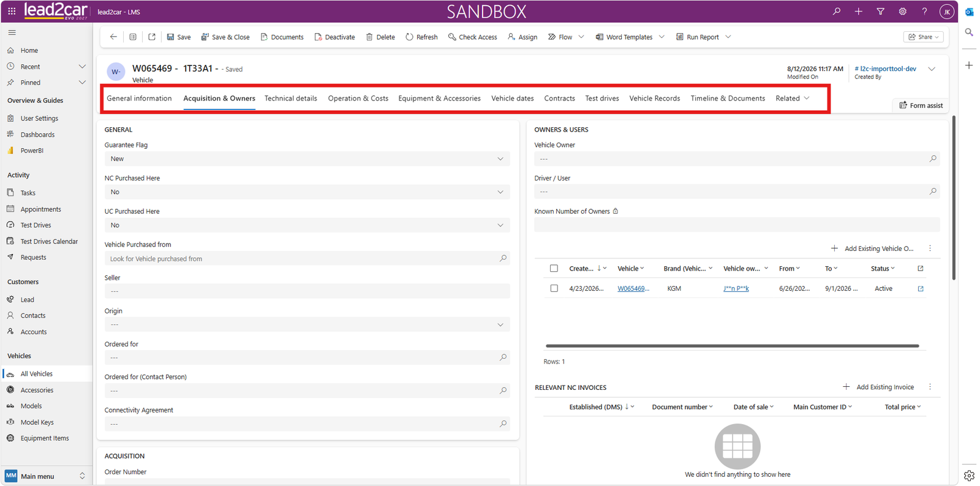Expand the Related tab chevron
The image size is (980, 486).
(807, 98)
